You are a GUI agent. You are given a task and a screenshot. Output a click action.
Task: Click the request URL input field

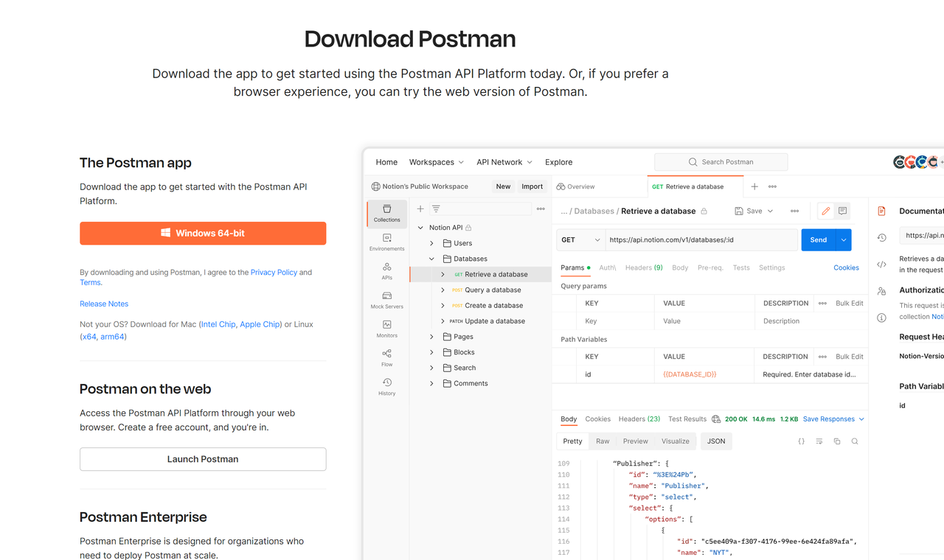click(x=701, y=239)
